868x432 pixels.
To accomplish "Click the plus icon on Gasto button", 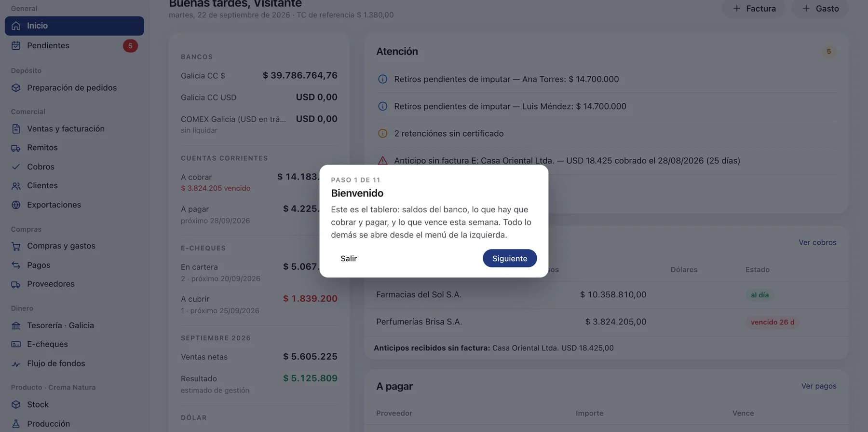I will [806, 8].
